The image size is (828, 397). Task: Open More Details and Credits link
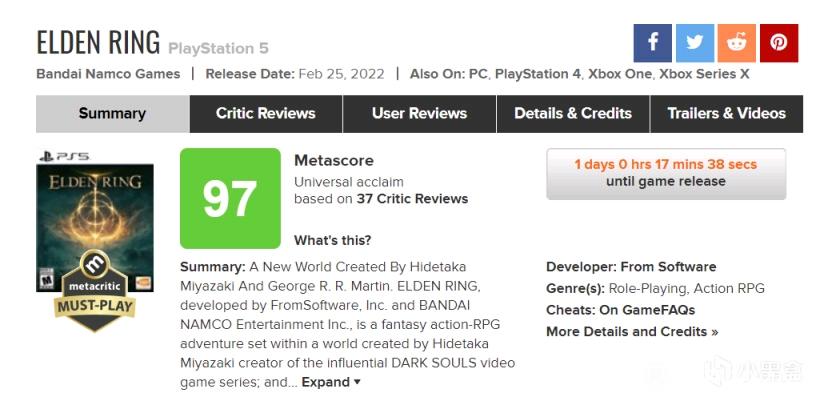[632, 332]
